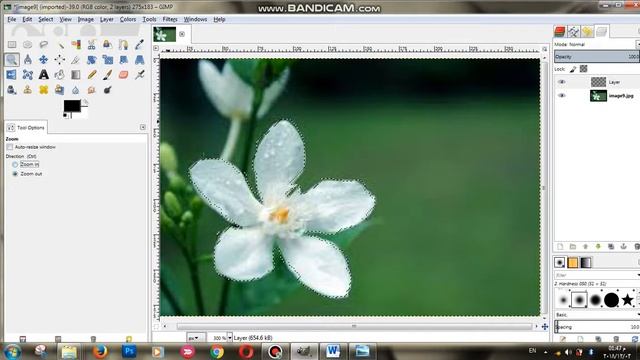Select the Dodge/Burn tool

point(107,90)
